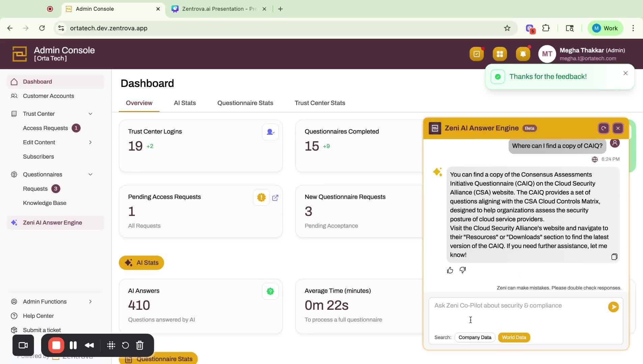Close the Admin Console browser tab

158,9
